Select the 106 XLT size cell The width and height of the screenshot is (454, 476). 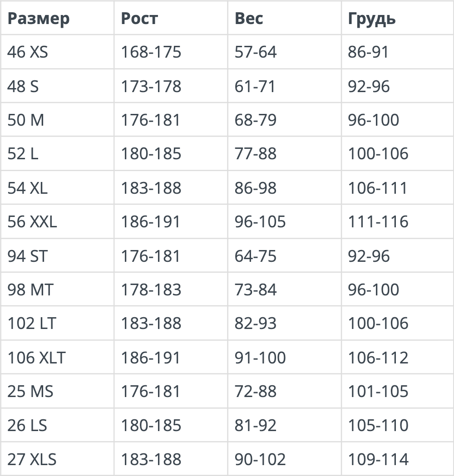[36, 358]
